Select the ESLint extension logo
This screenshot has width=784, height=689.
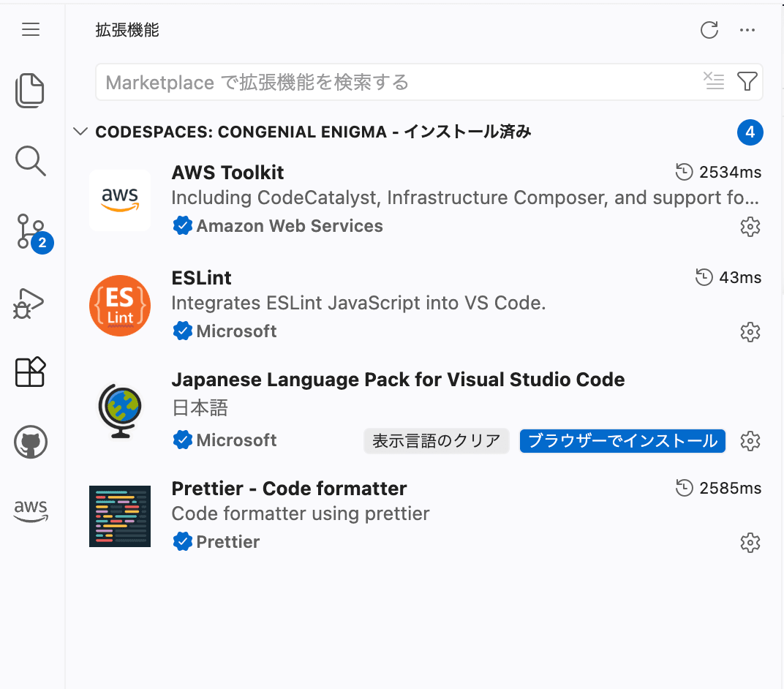click(120, 306)
